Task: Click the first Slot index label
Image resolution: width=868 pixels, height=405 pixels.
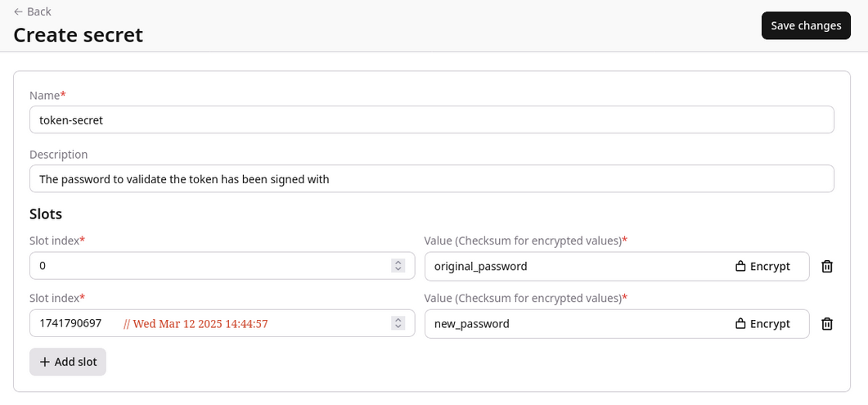Action: tap(55, 240)
